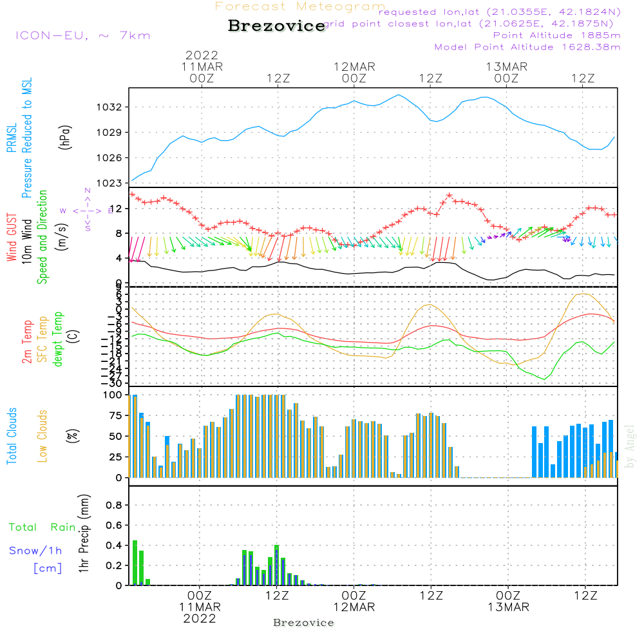The image size is (644, 644).
Task: Select the orange "Low Clouds" label
Action: coord(43,436)
